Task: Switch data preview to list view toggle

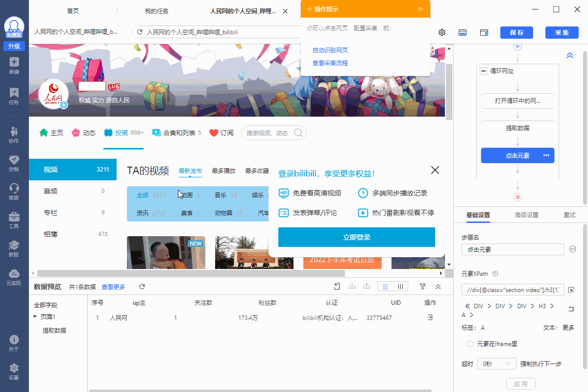Action: click(x=385, y=287)
